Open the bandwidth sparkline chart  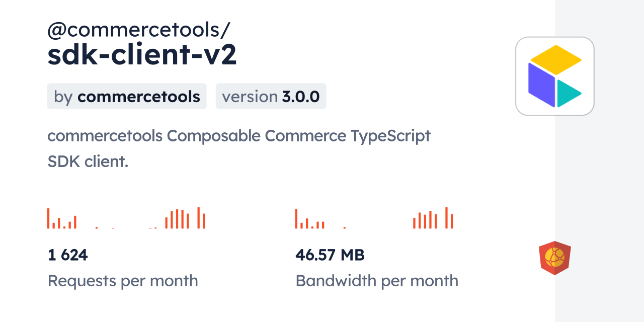click(374, 218)
